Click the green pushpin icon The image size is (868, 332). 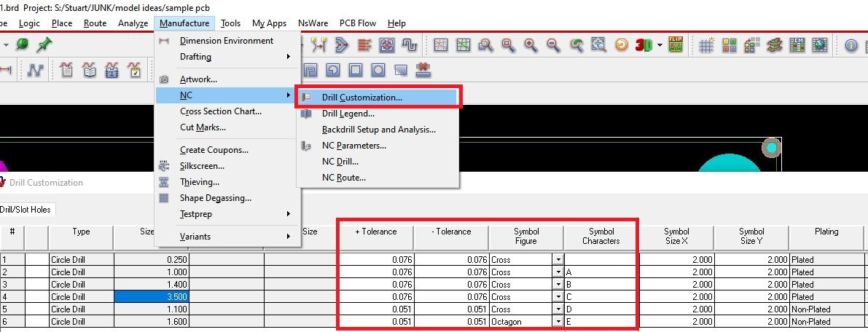pos(44,45)
